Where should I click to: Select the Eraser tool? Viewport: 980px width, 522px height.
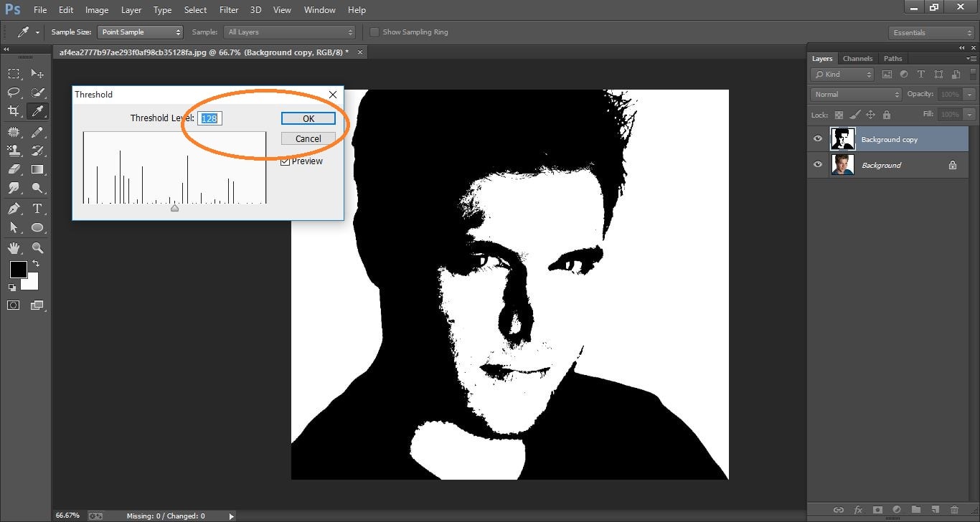click(14, 169)
